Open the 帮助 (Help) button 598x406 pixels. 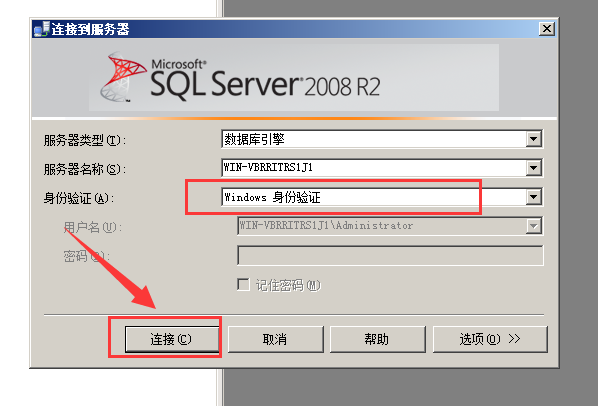point(377,339)
